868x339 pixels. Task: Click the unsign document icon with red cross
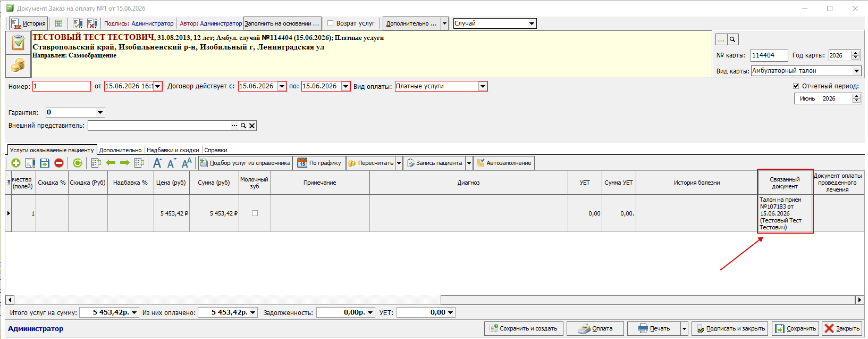coord(92,23)
